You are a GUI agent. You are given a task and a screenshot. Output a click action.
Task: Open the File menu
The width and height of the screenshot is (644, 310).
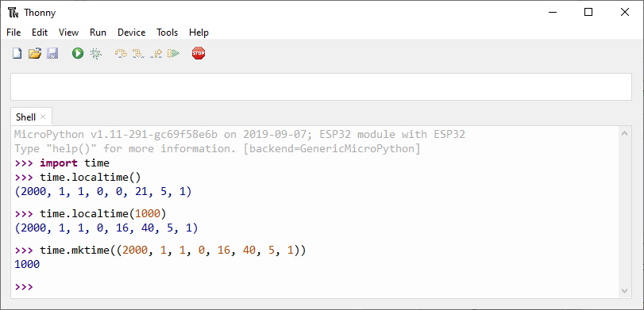tap(13, 33)
